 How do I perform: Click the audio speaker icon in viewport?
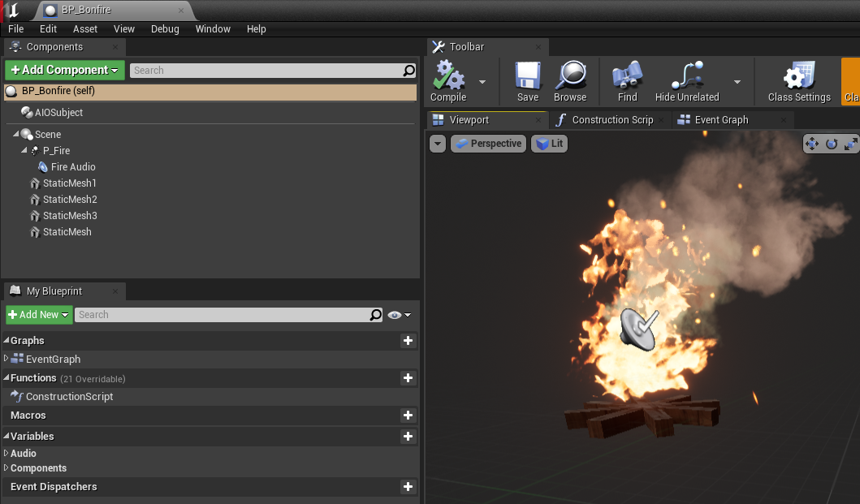click(x=639, y=328)
